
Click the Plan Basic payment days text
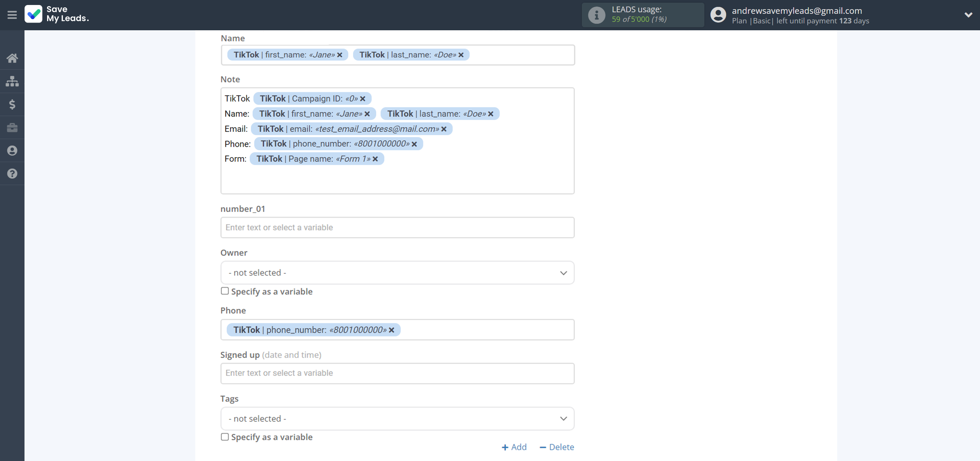[800, 21]
